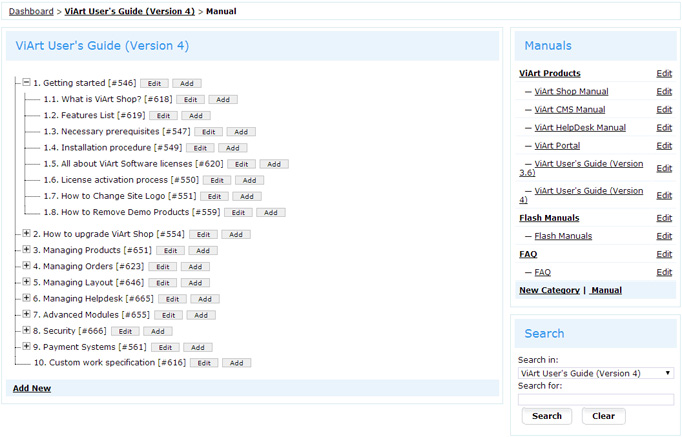Click the Add New link
This screenshot has width=682, height=437.
pos(32,388)
